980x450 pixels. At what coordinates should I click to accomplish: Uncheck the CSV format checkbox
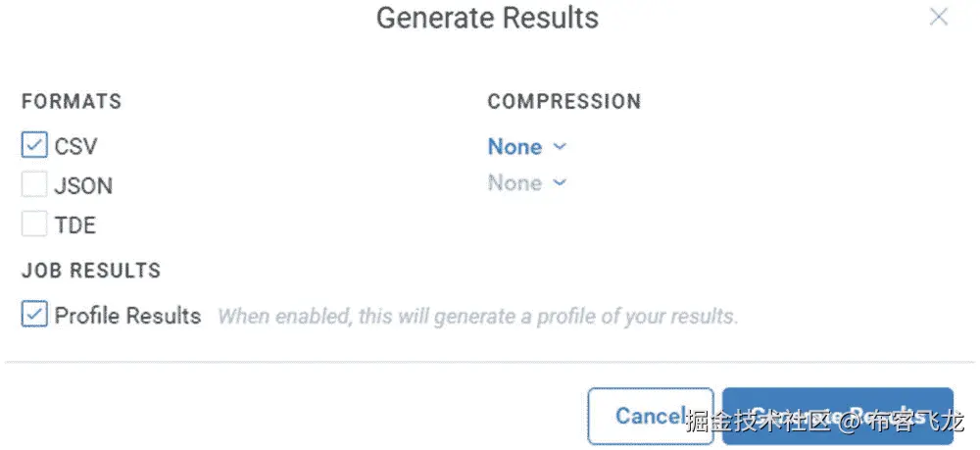pyautogui.click(x=33, y=146)
